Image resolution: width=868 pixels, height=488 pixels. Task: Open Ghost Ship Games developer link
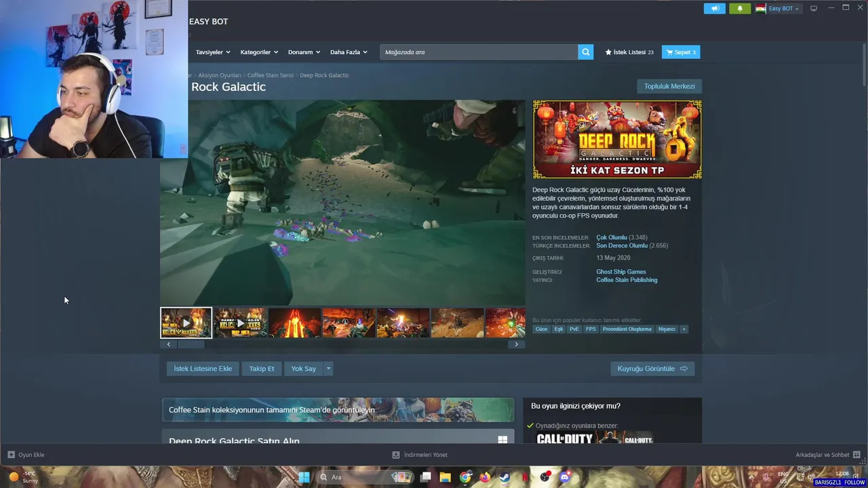click(621, 272)
